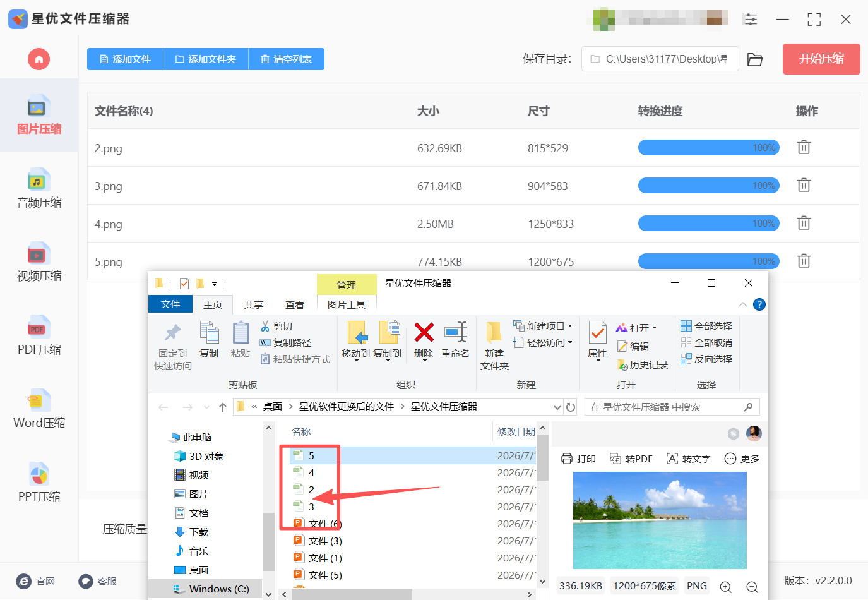The height and width of the screenshot is (600, 868).
Task: Toggle checkmark icon in quick access toolbar
Action: [184, 284]
